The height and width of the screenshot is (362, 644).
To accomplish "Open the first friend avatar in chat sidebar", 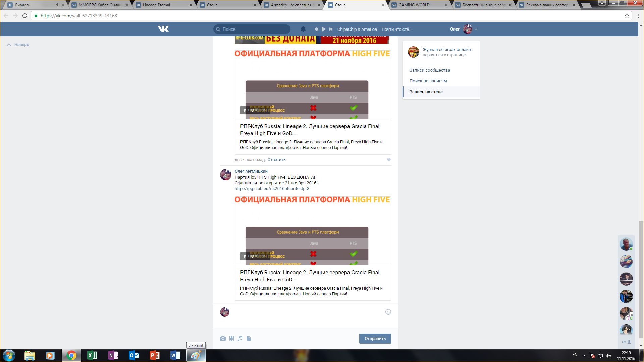I will pyautogui.click(x=626, y=244).
